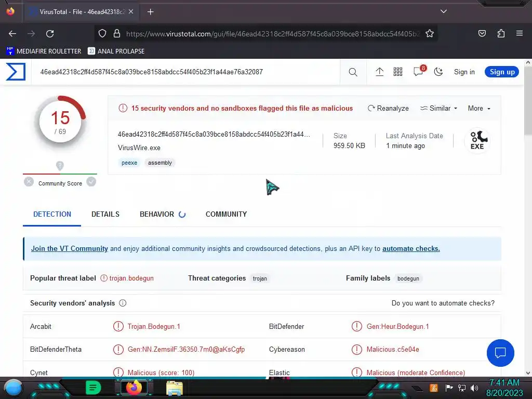Switch to the BEHAVIOR tab
Image resolution: width=532 pixels, height=399 pixels.
point(163,215)
